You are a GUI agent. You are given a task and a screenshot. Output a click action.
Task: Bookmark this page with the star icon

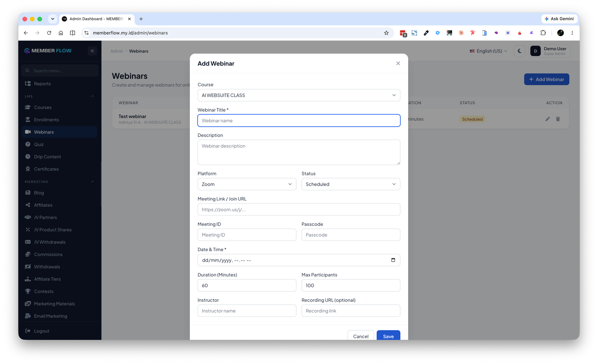point(386,33)
